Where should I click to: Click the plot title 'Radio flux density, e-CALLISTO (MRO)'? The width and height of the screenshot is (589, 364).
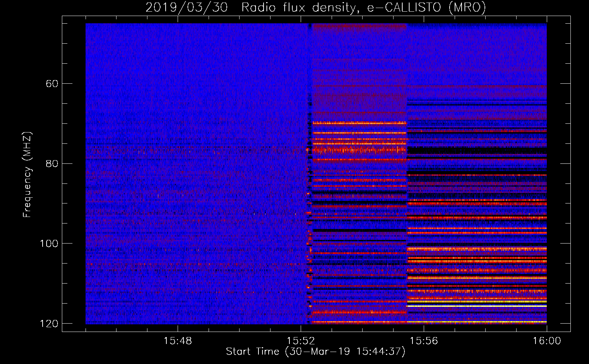(364, 7)
